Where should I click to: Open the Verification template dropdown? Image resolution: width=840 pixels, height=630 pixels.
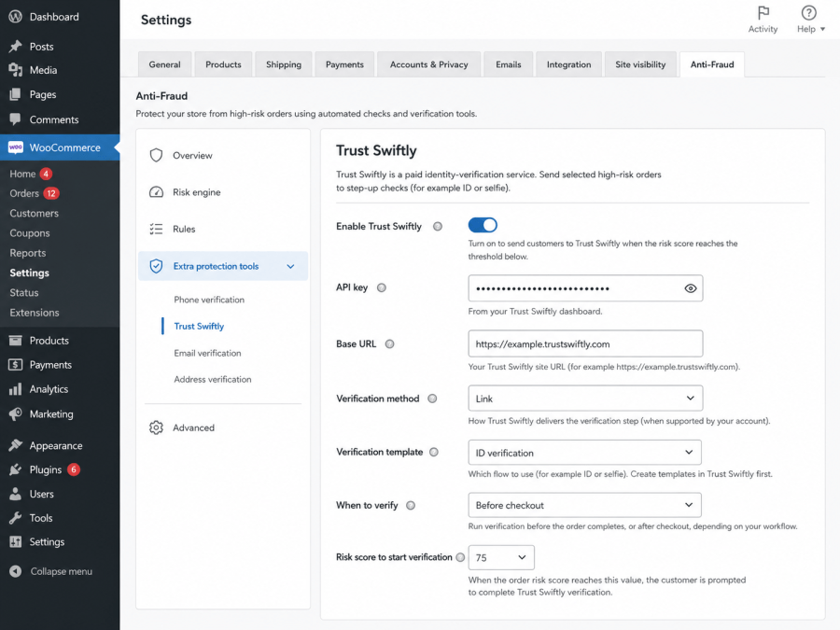pyautogui.click(x=584, y=453)
